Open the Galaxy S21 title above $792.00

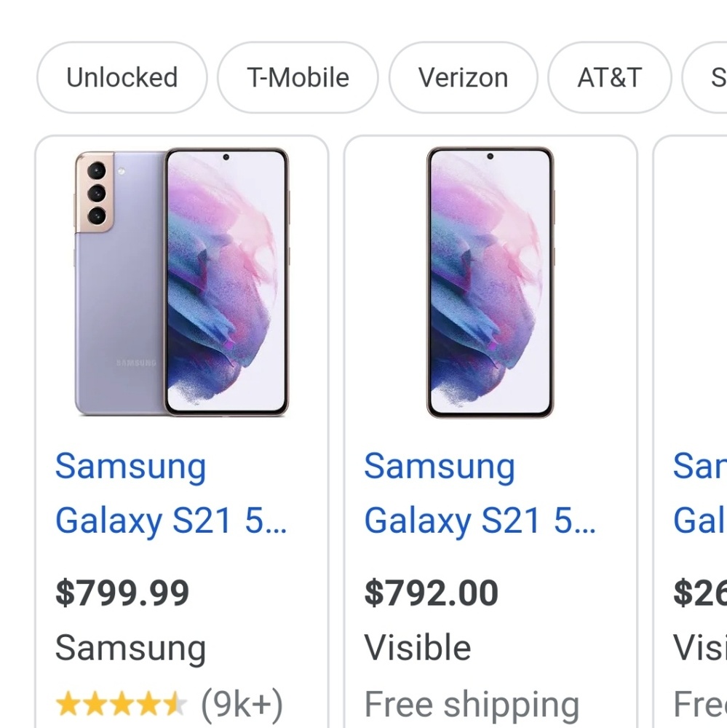480,493
